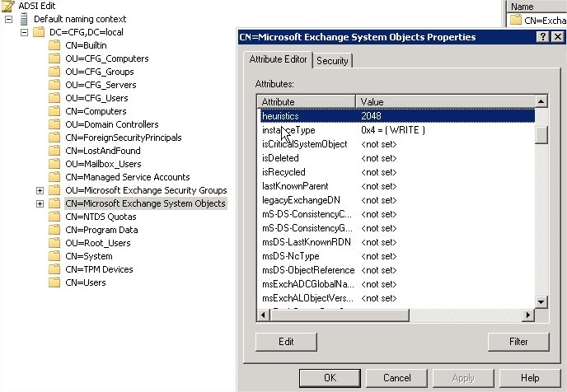The width and height of the screenshot is (567, 392).
Task: Collapse the Default naming context node
Action: [9, 19]
